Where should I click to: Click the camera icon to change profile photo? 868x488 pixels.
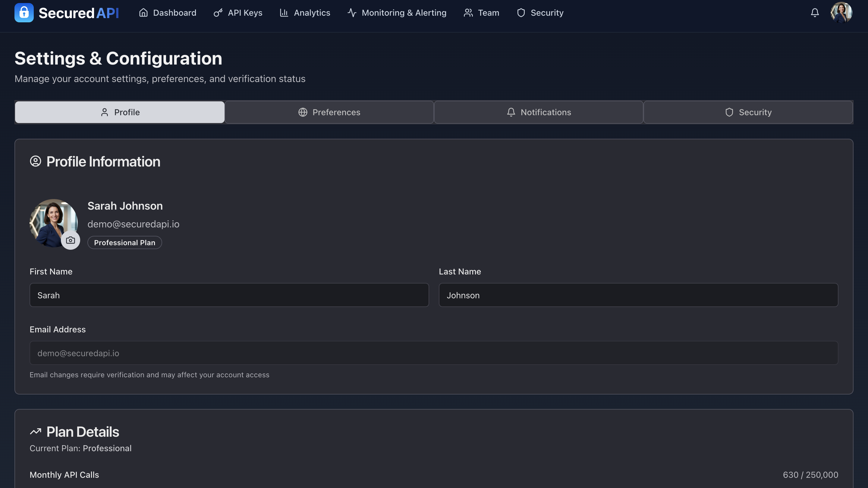click(71, 240)
